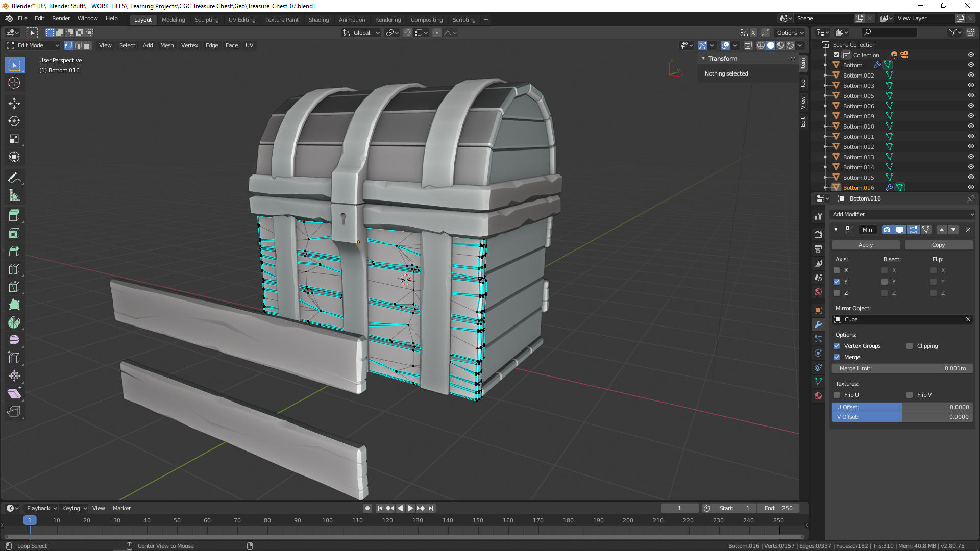Select the Scale tool
This screenshot has height=551, width=980.
click(x=14, y=139)
